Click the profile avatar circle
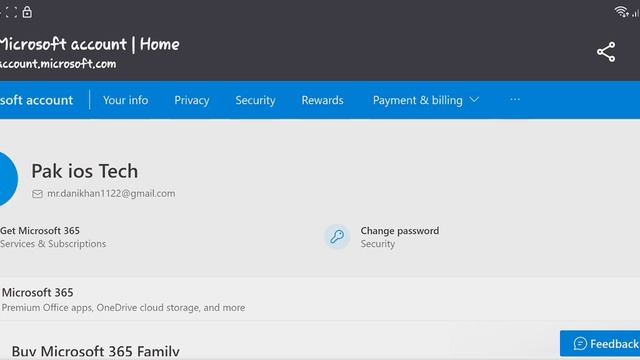The height and width of the screenshot is (360, 640). (x=8, y=179)
